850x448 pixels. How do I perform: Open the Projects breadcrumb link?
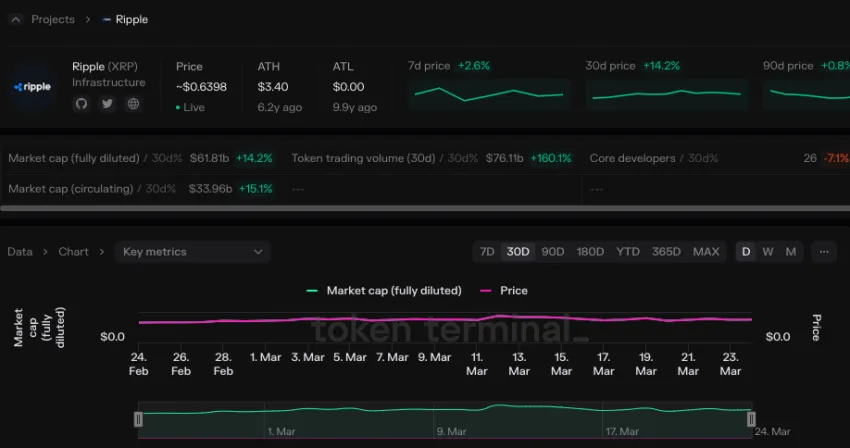coord(53,20)
